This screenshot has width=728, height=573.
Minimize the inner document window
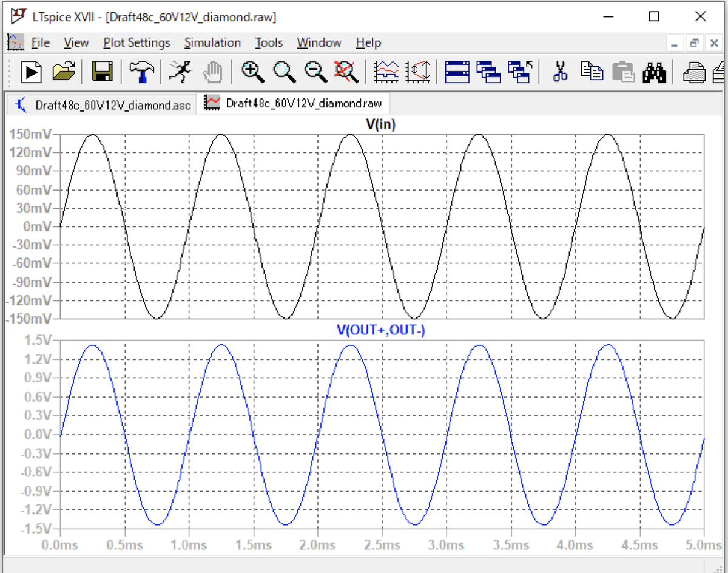tap(676, 43)
